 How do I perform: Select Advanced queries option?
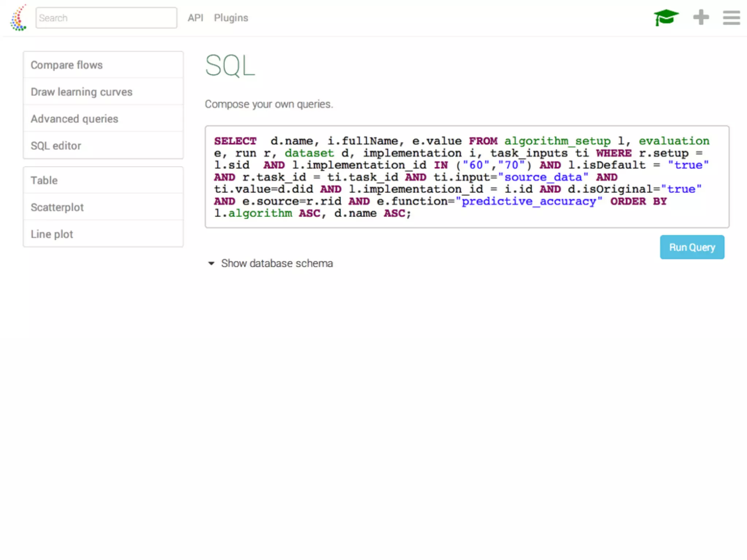(74, 119)
